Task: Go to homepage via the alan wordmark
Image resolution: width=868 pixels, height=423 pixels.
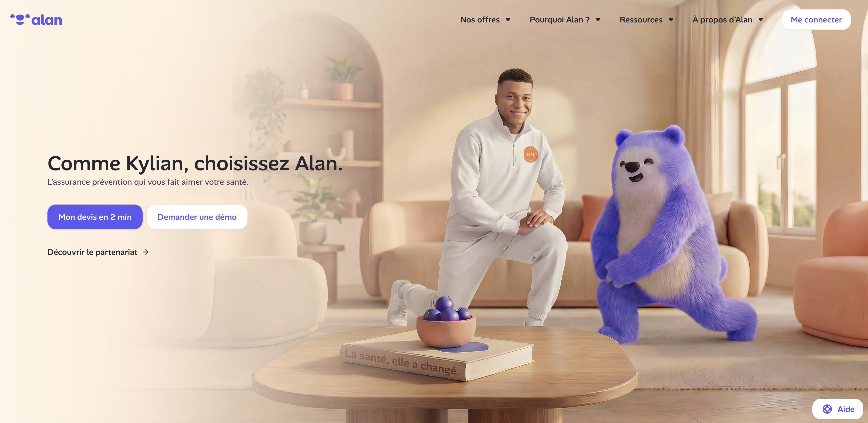Action: click(x=47, y=20)
